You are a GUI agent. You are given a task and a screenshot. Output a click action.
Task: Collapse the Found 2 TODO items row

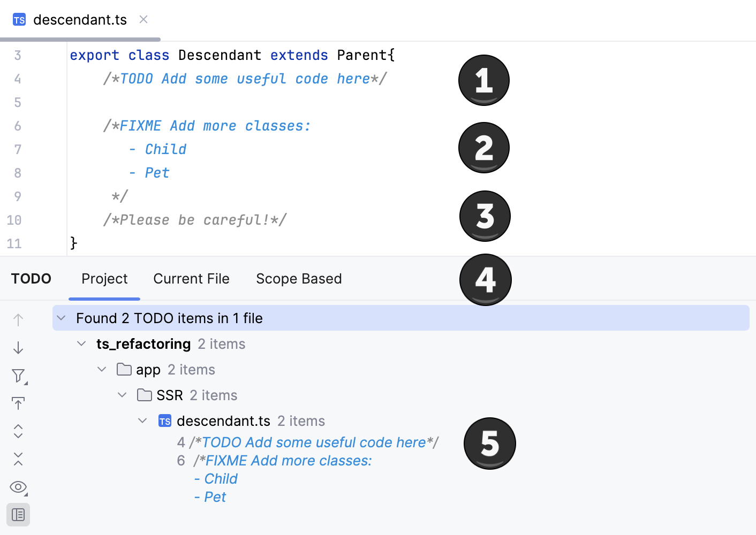coord(61,317)
